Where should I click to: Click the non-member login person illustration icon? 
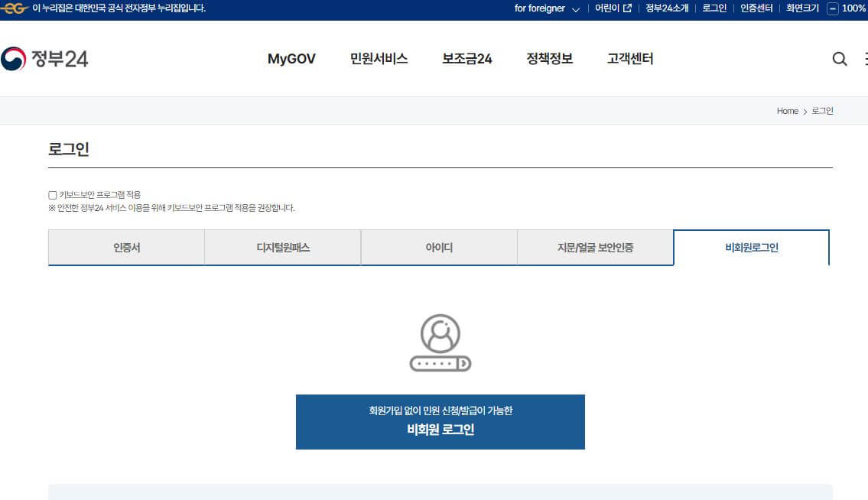click(440, 339)
